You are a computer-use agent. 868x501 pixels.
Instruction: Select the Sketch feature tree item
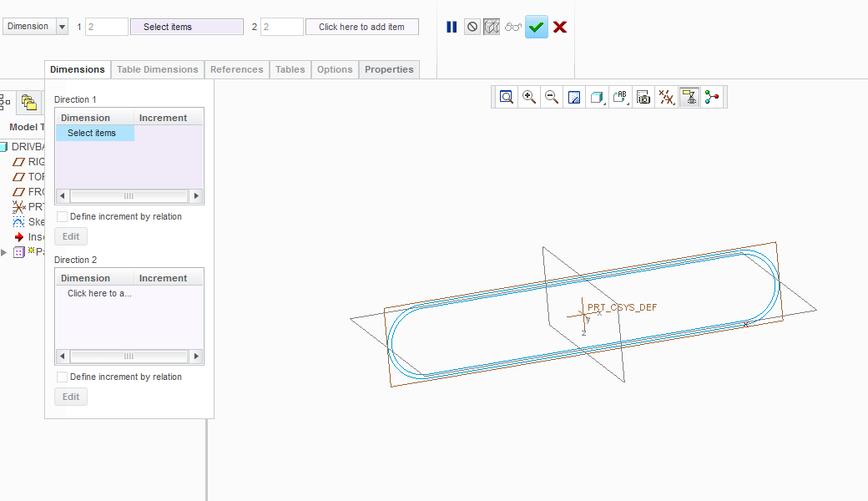28,222
